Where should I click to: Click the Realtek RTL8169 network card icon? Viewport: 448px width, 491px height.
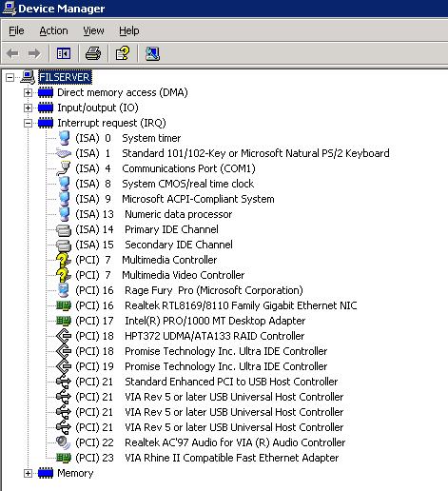[64, 305]
